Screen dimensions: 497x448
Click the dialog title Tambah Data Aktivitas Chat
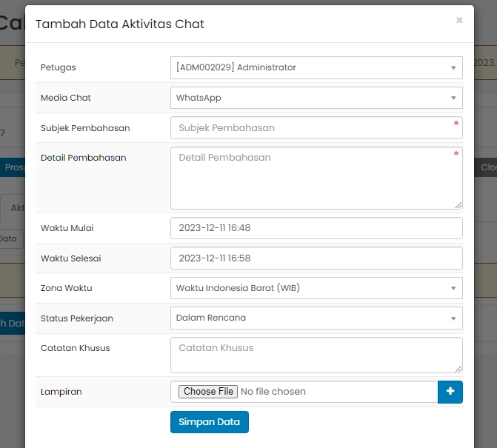tap(120, 24)
